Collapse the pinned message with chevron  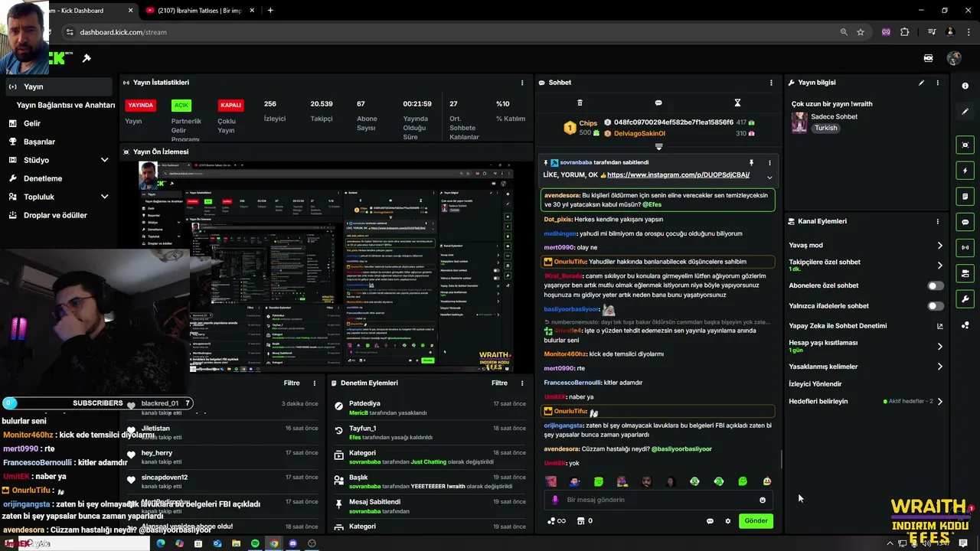(x=769, y=178)
